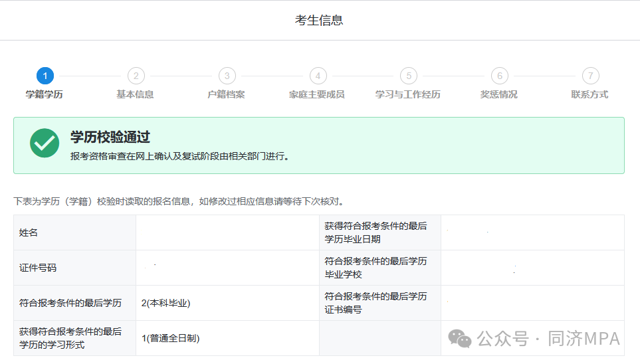The width and height of the screenshot is (640, 364).
Task: Click the 2(本科毕业) education value cell
Action: click(x=166, y=303)
